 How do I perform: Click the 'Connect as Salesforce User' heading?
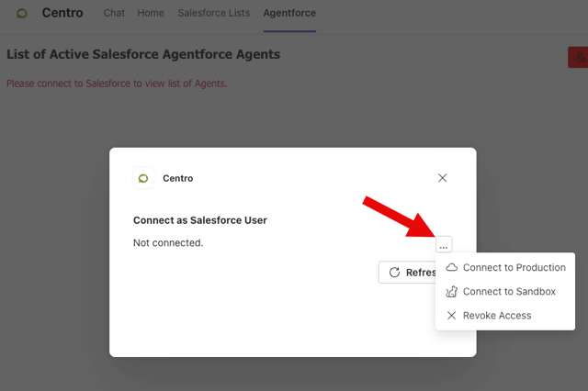[200, 220]
